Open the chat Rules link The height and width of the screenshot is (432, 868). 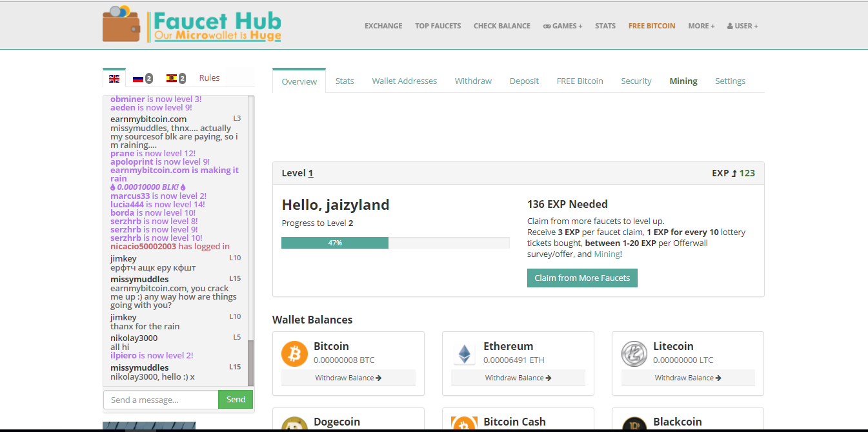209,77
